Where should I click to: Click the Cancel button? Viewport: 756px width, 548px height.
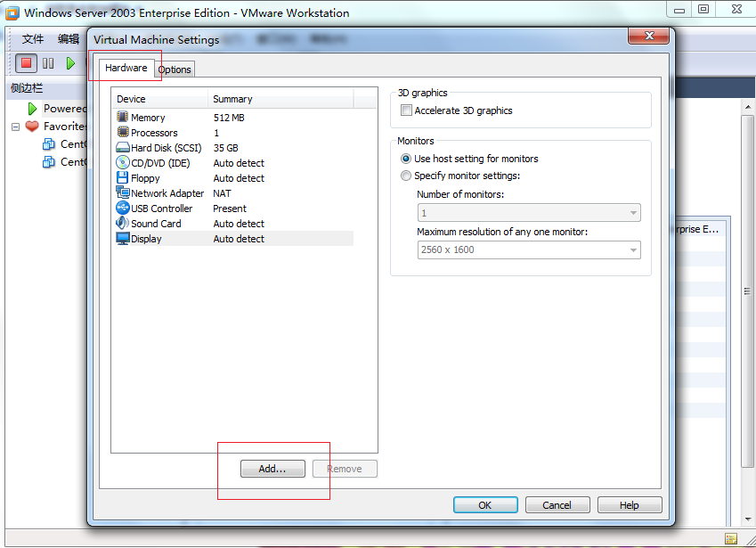click(557, 504)
